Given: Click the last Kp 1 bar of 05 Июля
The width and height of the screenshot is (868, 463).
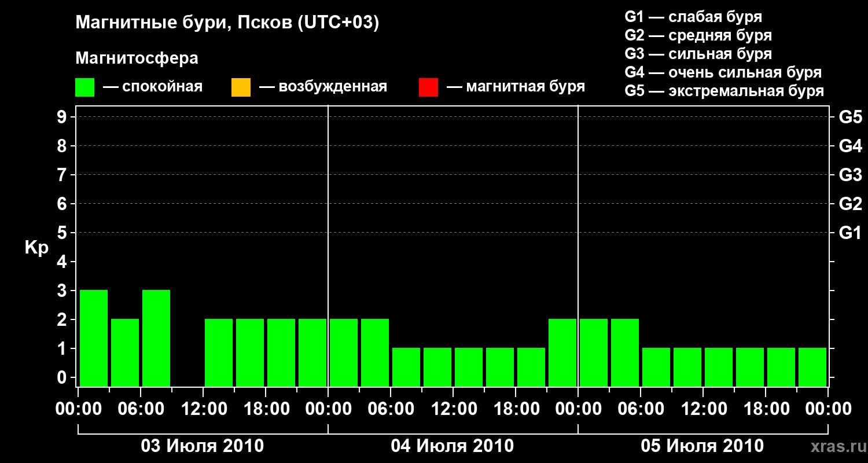Looking at the screenshot, I should [x=812, y=367].
